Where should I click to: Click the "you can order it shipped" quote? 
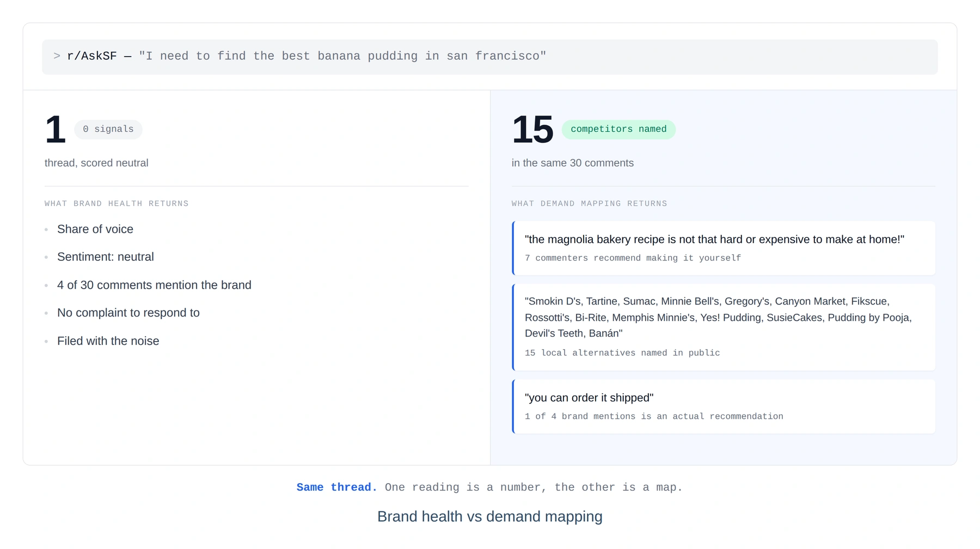click(589, 398)
